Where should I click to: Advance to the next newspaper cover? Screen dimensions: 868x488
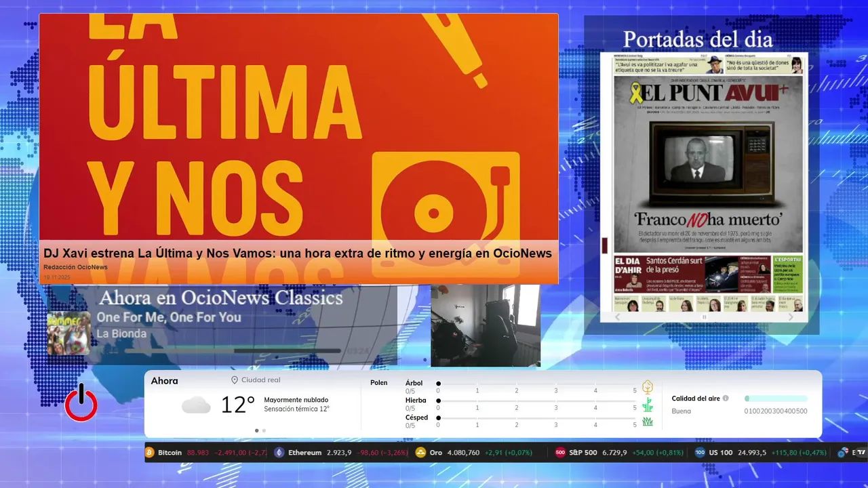[x=791, y=317]
